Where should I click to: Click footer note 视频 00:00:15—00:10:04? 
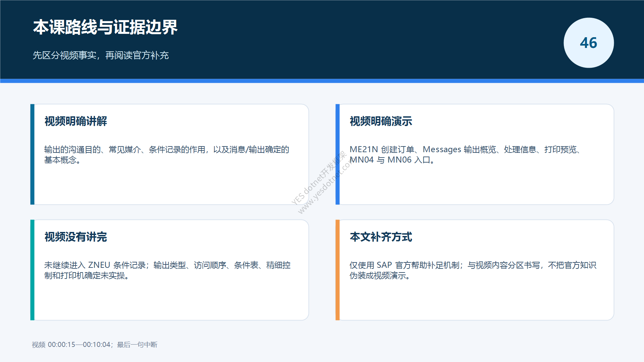coord(95,345)
